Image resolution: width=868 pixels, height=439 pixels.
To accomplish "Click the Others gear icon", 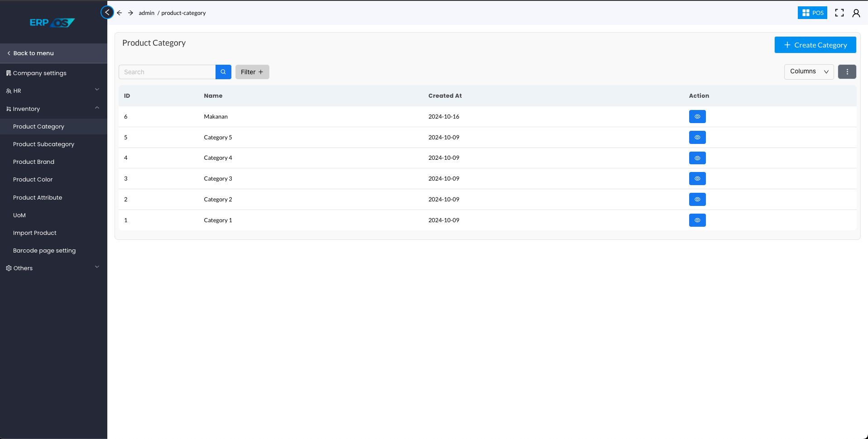I will pos(9,268).
